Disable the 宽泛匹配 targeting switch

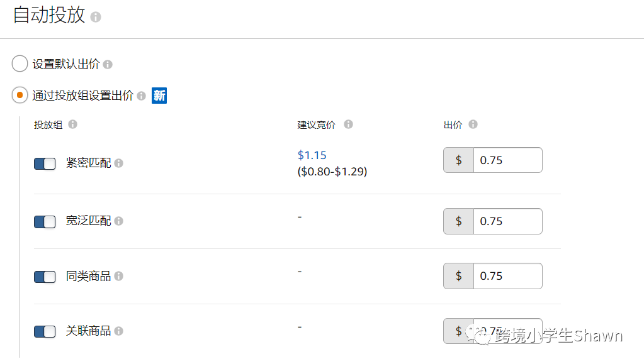coord(45,222)
